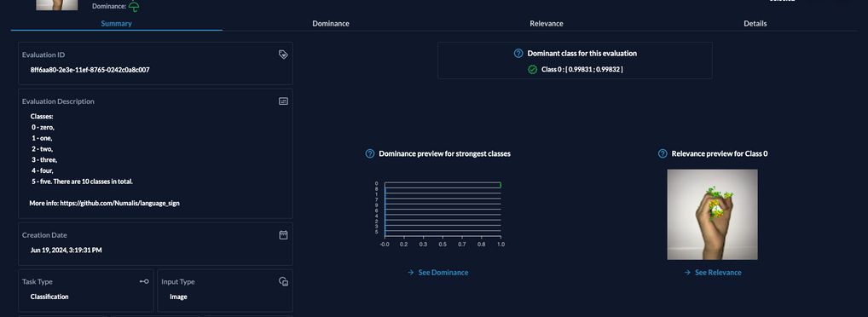
Task: Click the github.com/Numalis/language_sign text
Action: (119, 203)
